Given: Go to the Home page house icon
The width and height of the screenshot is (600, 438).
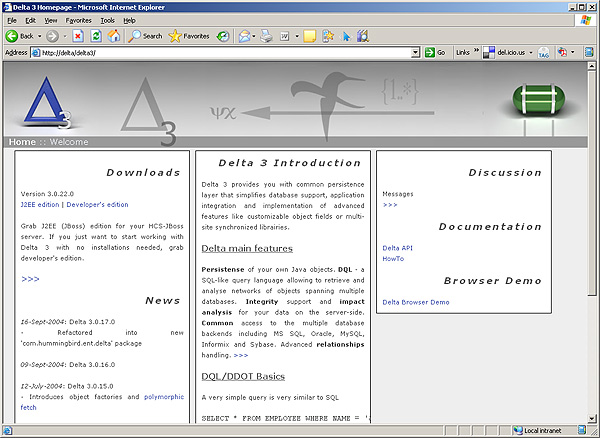Looking at the screenshot, I should point(114,36).
